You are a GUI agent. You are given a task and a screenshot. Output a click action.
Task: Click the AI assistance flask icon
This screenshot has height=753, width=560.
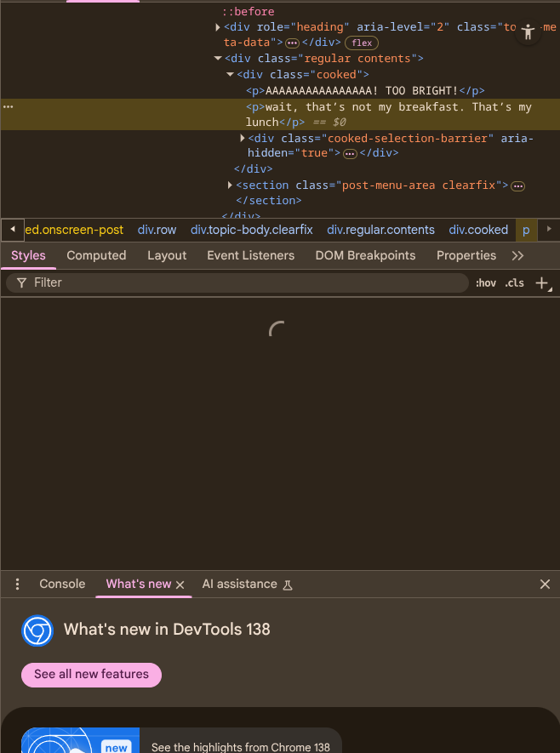pyautogui.click(x=288, y=585)
